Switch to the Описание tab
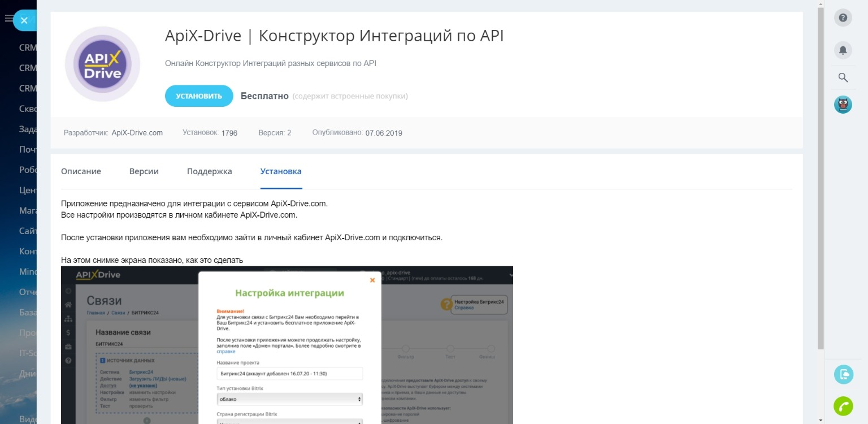 (81, 171)
